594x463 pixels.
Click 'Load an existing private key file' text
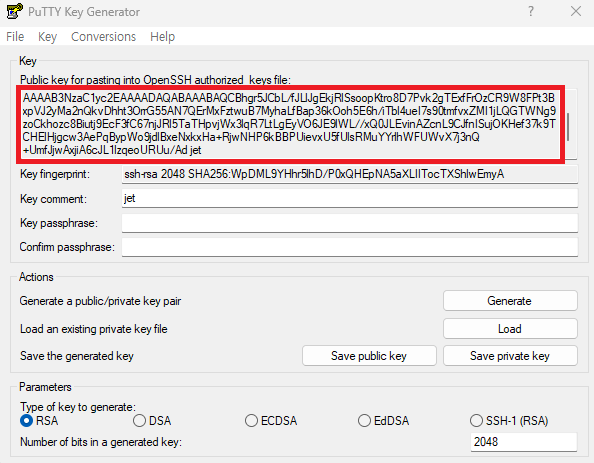(x=94, y=329)
